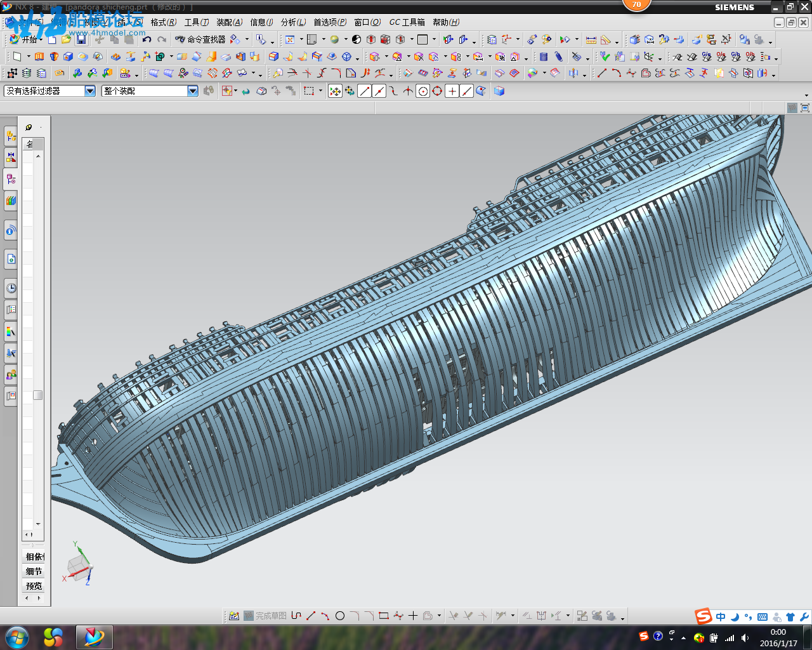The image size is (812, 650).
Task: Toggle the snap intersection option
Action: pos(408,91)
